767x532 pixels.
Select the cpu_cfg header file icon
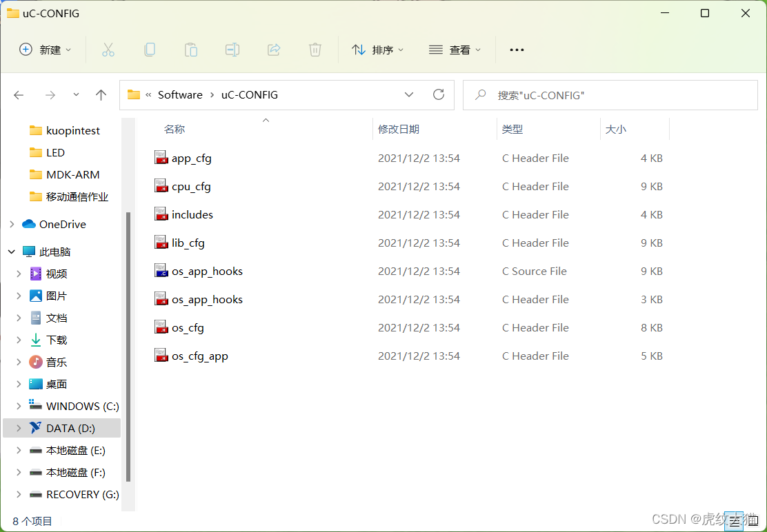[161, 186]
